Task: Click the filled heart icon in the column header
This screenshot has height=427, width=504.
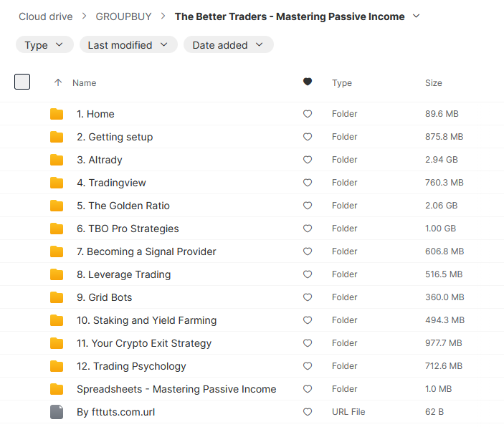Action: (x=308, y=82)
